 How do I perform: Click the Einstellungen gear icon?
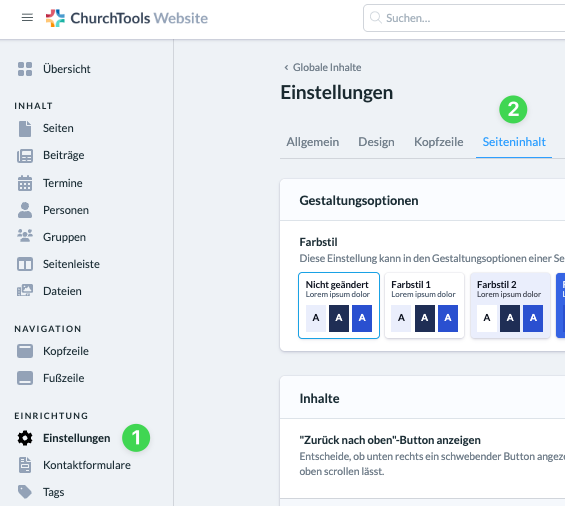point(25,438)
